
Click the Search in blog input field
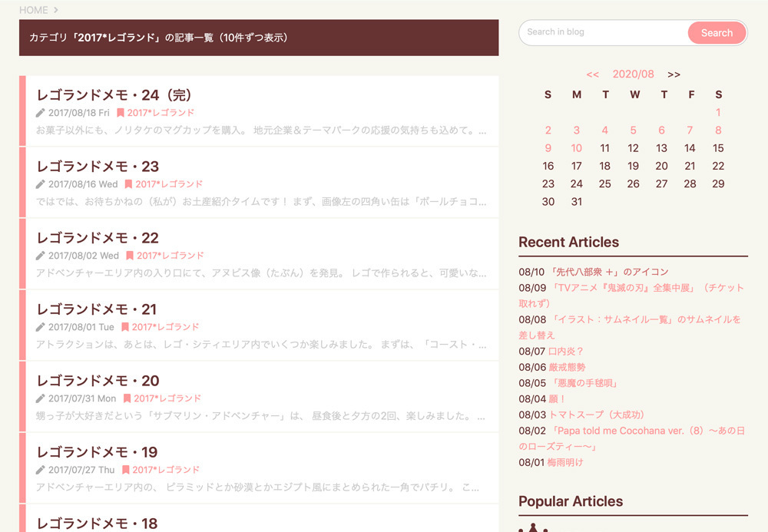pyautogui.click(x=604, y=32)
